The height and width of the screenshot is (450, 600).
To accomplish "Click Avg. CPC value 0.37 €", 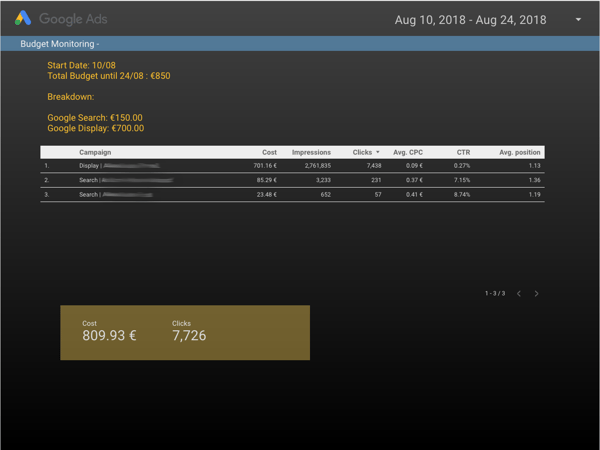I will pos(414,180).
